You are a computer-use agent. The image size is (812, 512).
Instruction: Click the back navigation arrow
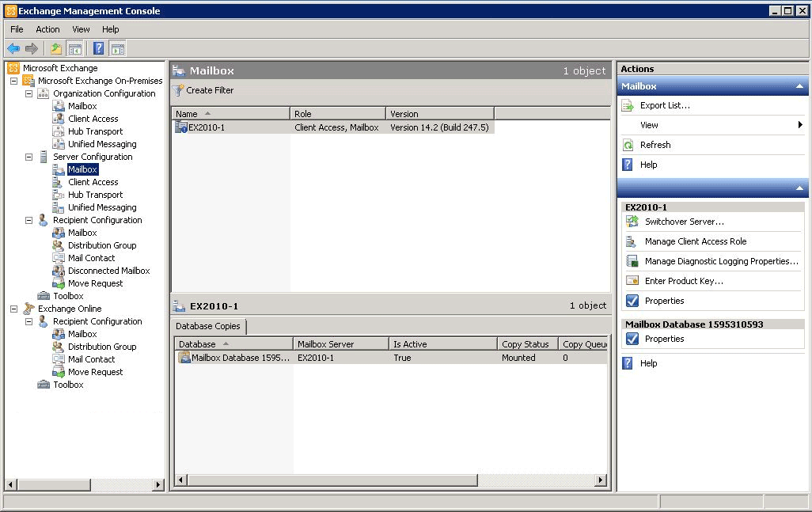click(x=13, y=47)
